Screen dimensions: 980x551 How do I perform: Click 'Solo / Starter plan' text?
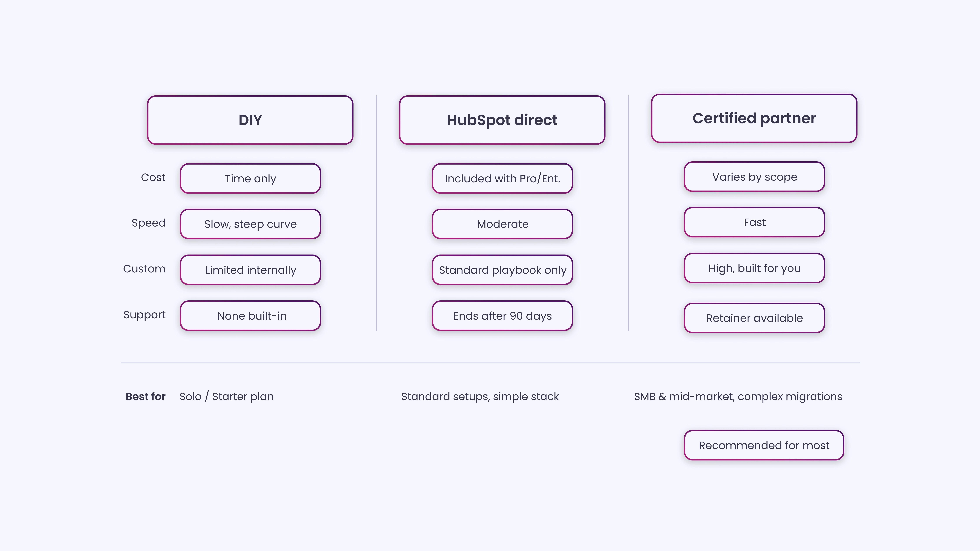226,397
